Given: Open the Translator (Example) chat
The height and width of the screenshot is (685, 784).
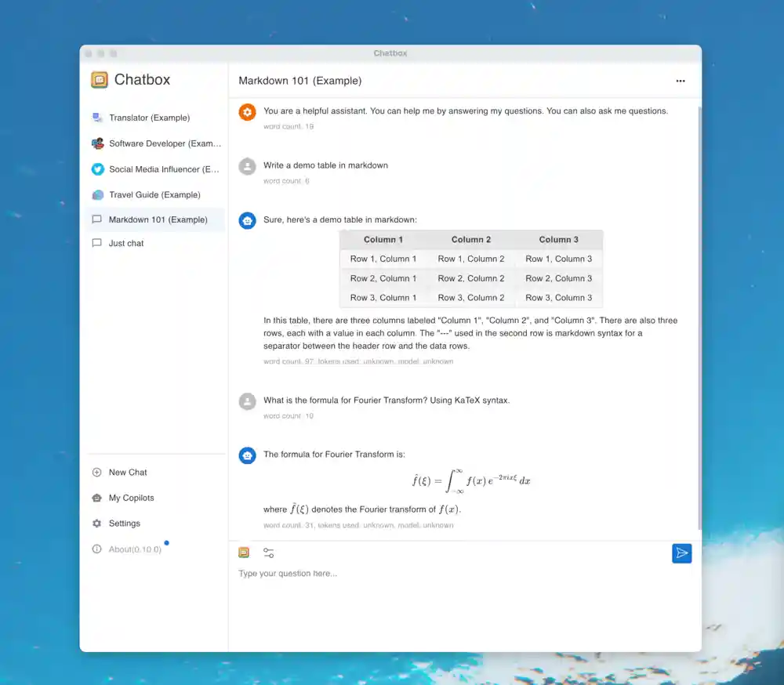Looking at the screenshot, I should point(155,118).
